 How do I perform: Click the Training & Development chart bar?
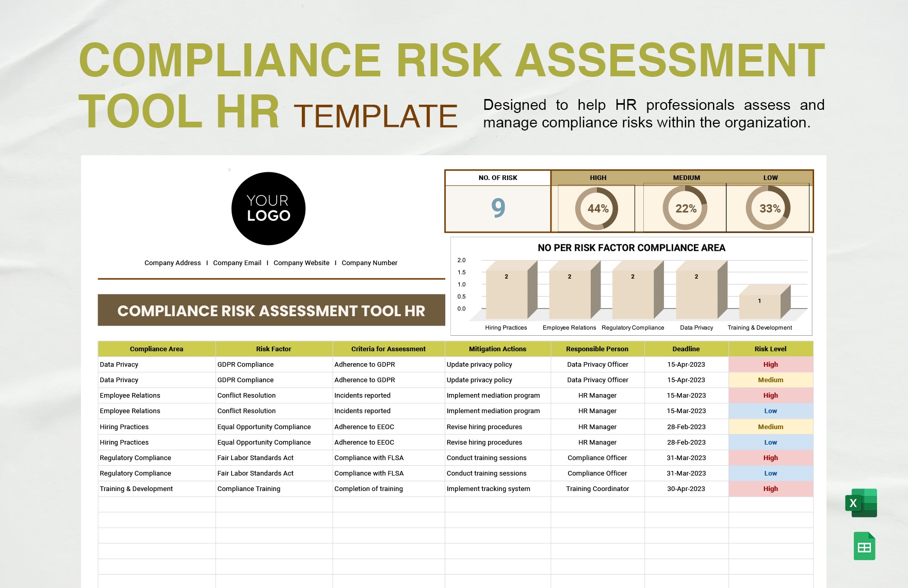tap(764, 302)
